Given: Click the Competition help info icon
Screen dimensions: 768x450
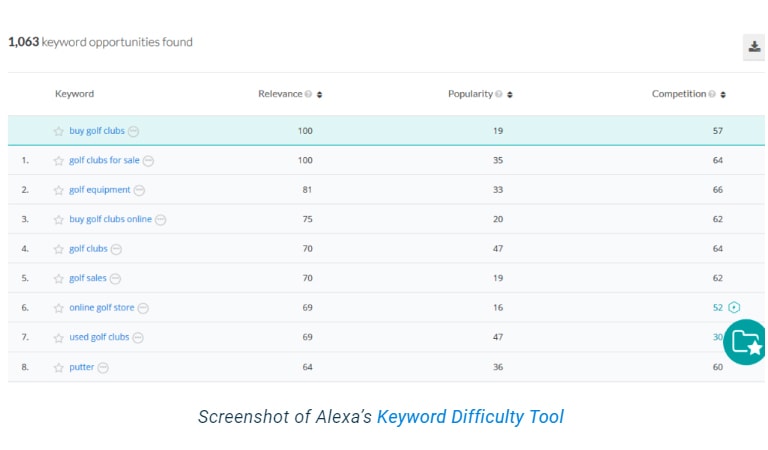Looking at the screenshot, I should click(712, 94).
